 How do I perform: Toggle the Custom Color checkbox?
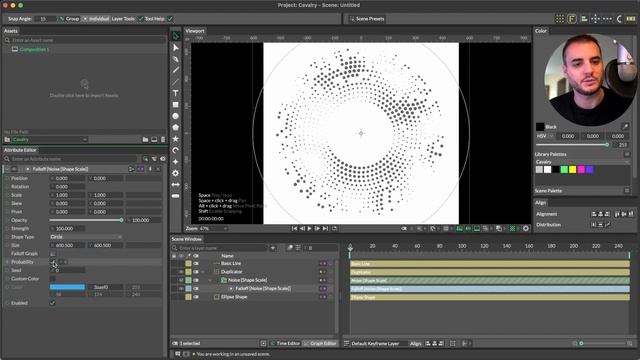[x=52, y=279]
